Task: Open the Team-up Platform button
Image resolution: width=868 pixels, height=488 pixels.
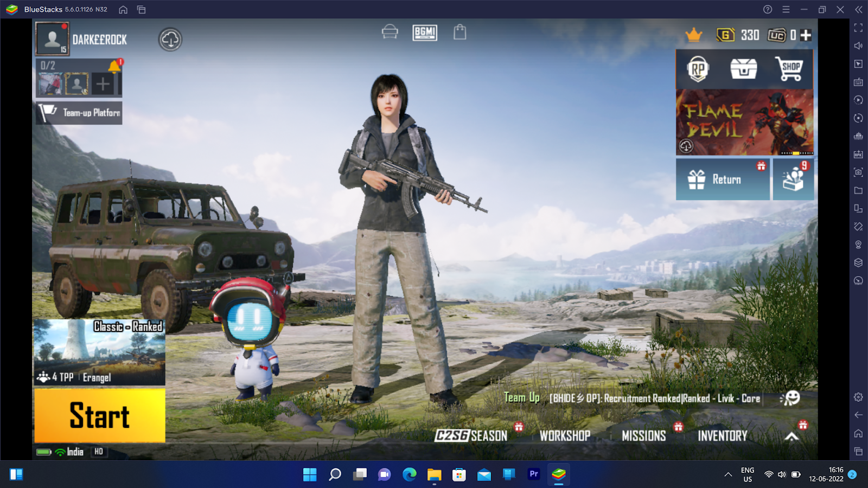Action: click(x=79, y=113)
